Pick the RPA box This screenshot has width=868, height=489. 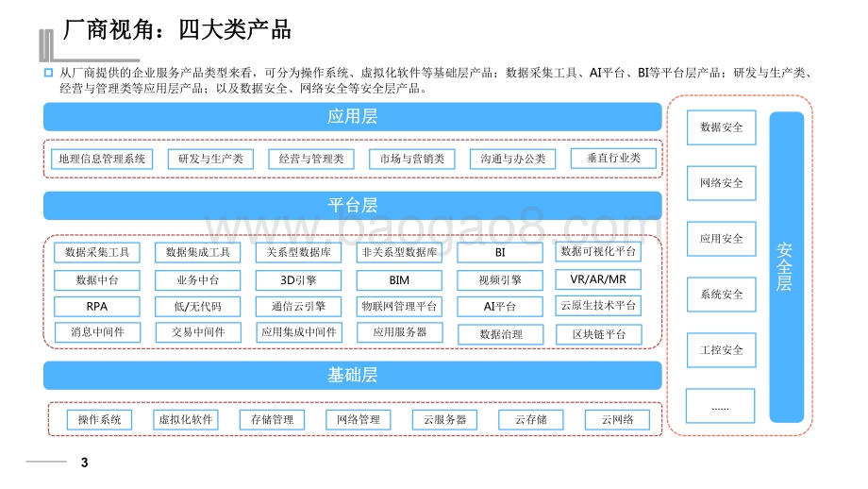[x=97, y=306]
